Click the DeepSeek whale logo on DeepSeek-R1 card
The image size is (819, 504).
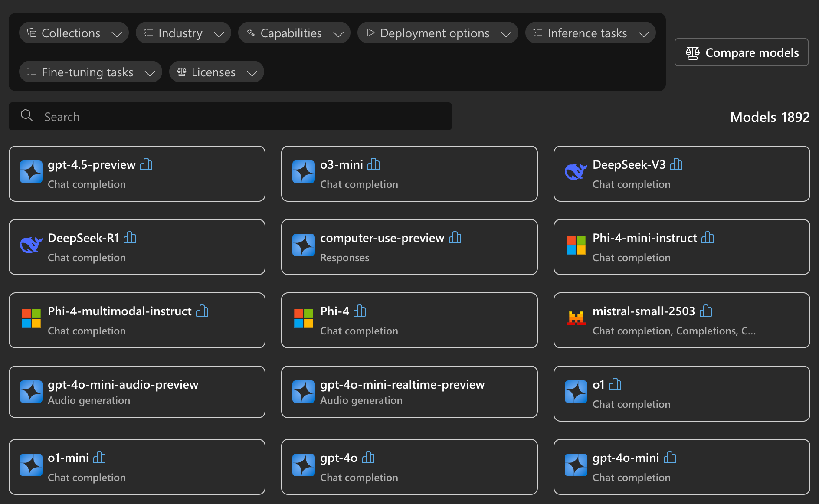[x=31, y=245]
